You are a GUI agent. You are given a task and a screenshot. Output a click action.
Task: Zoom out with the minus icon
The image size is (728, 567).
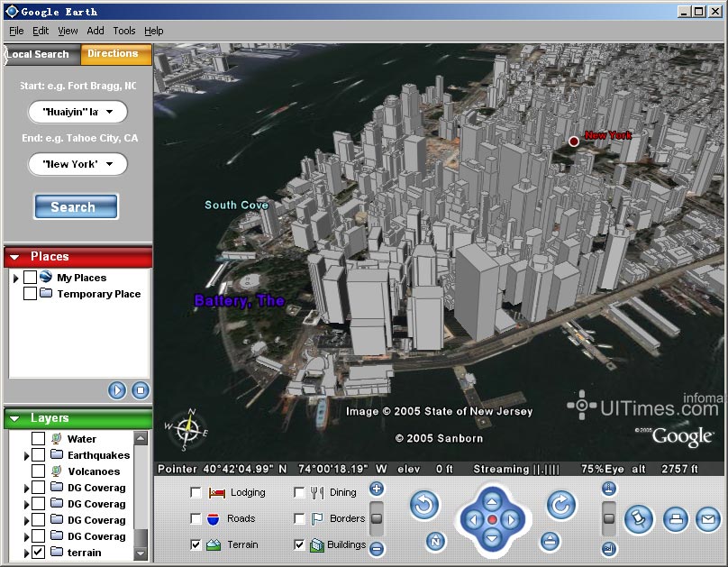coord(377,549)
